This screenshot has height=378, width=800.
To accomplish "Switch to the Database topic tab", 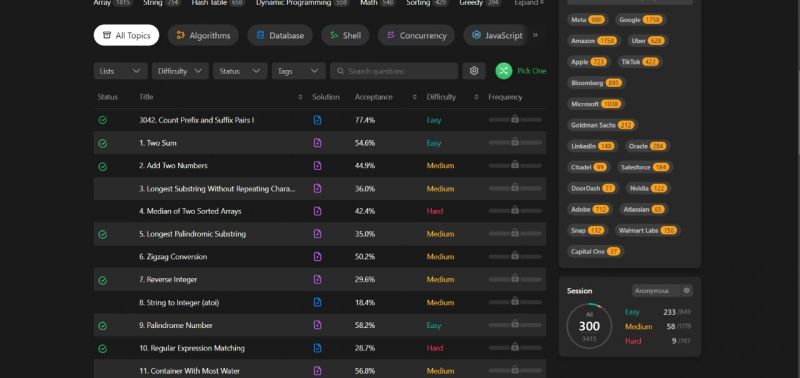I will 280,35.
